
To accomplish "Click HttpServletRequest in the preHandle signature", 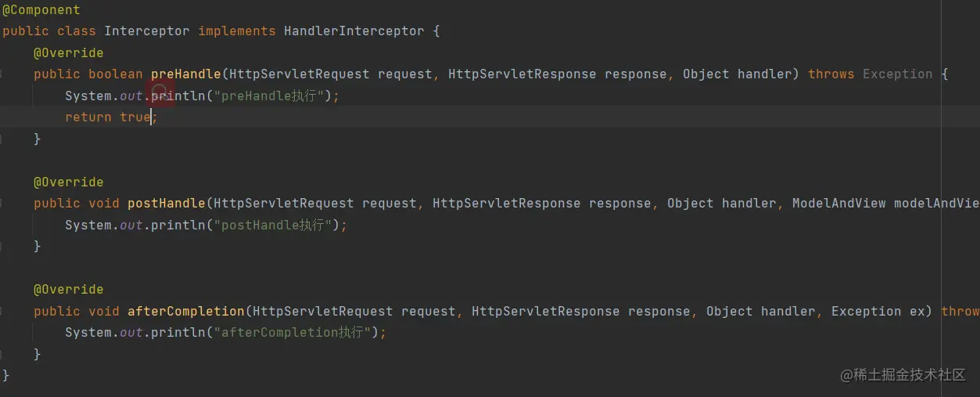I will click(300, 74).
